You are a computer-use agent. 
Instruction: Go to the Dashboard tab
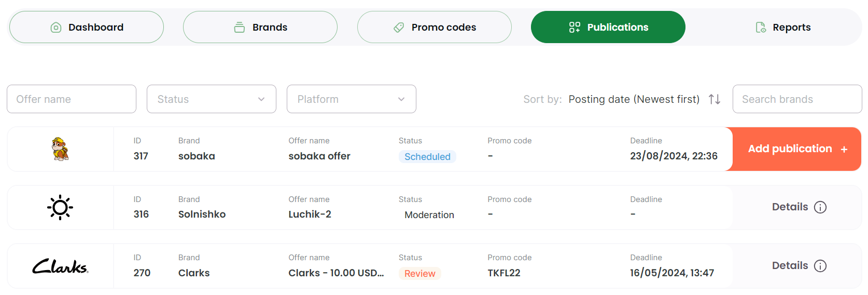[87, 27]
